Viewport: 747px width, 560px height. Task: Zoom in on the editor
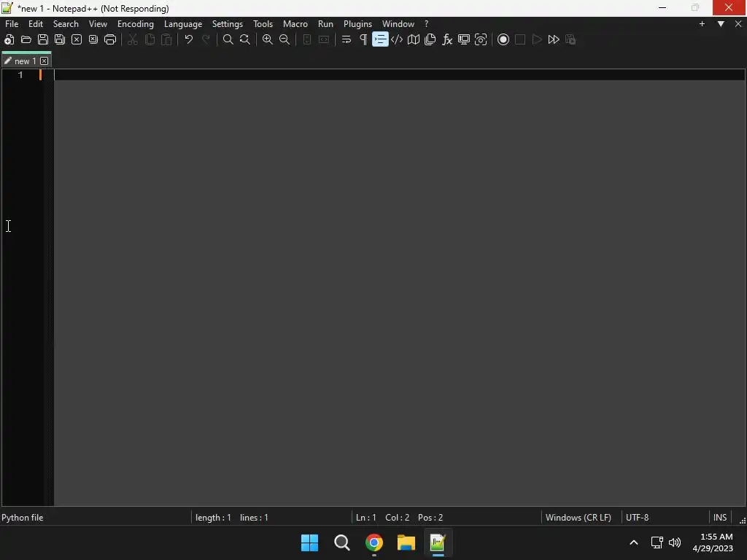click(268, 39)
